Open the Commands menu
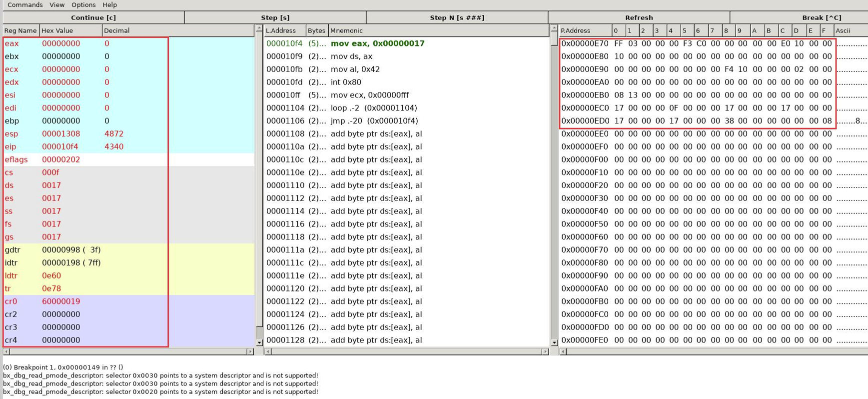868x399 pixels. (x=25, y=4)
